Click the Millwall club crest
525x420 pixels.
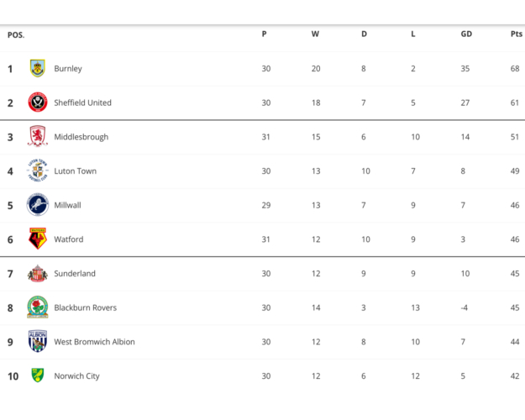click(38, 205)
